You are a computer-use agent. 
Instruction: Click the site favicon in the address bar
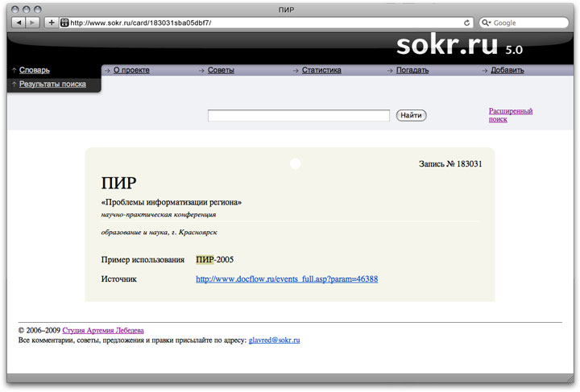64,23
